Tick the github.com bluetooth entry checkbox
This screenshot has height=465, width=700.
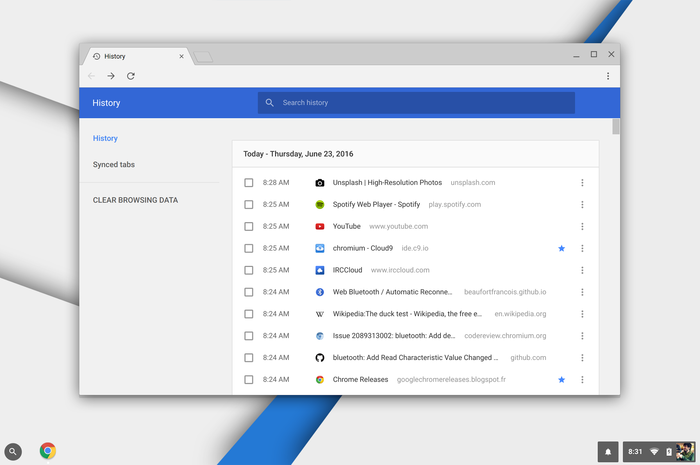249,357
